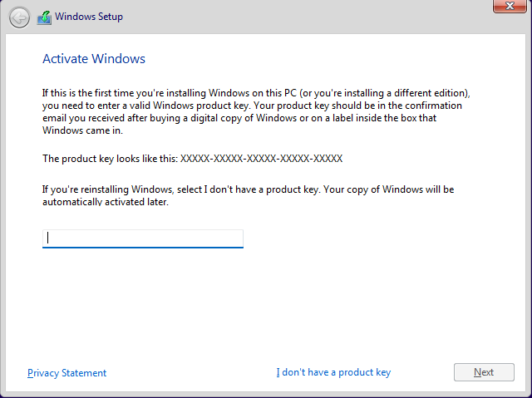Click the "Windows Setup" title text
The height and width of the screenshot is (398, 532).
point(89,17)
